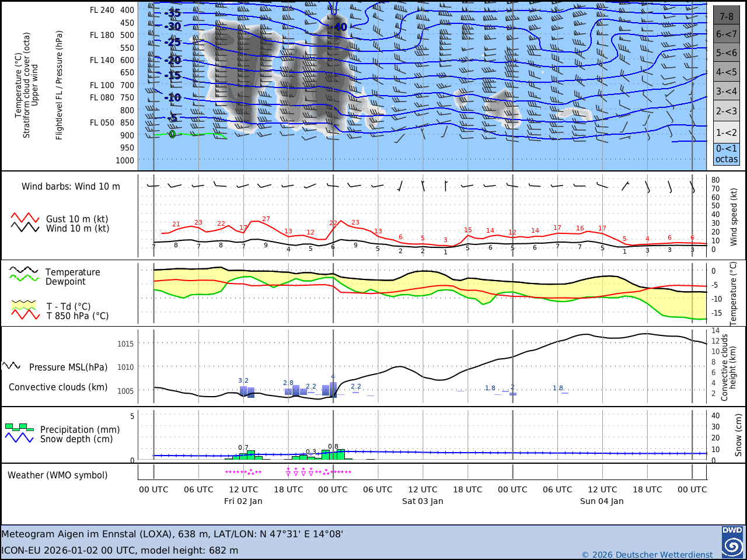Click the precipitation value '0.8'
The height and width of the screenshot is (560, 747).
pyautogui.click(x=333, y=447)
